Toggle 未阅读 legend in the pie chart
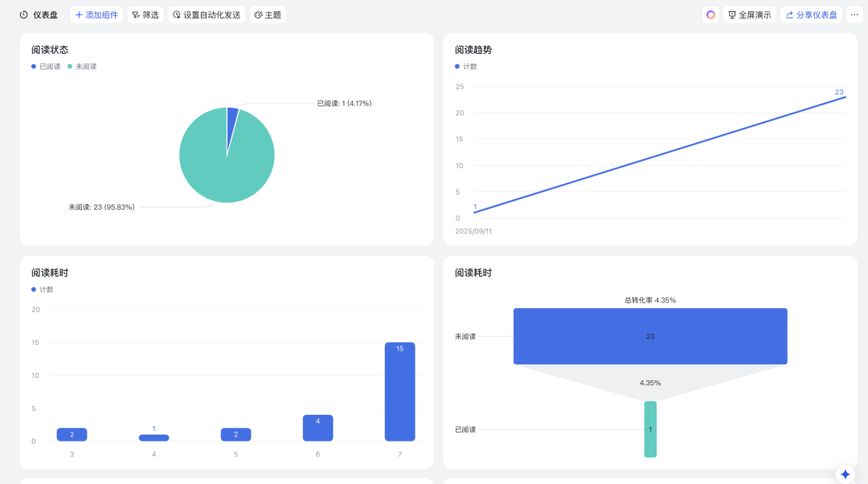The image size is (868, 484). pyautogui.click(x=82, y=67)
